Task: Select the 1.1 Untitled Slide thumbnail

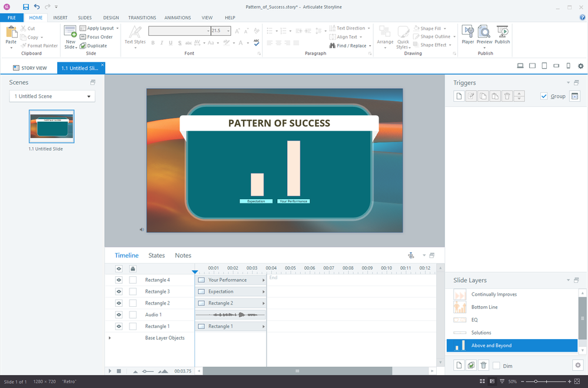Action: tap(52, 126)
